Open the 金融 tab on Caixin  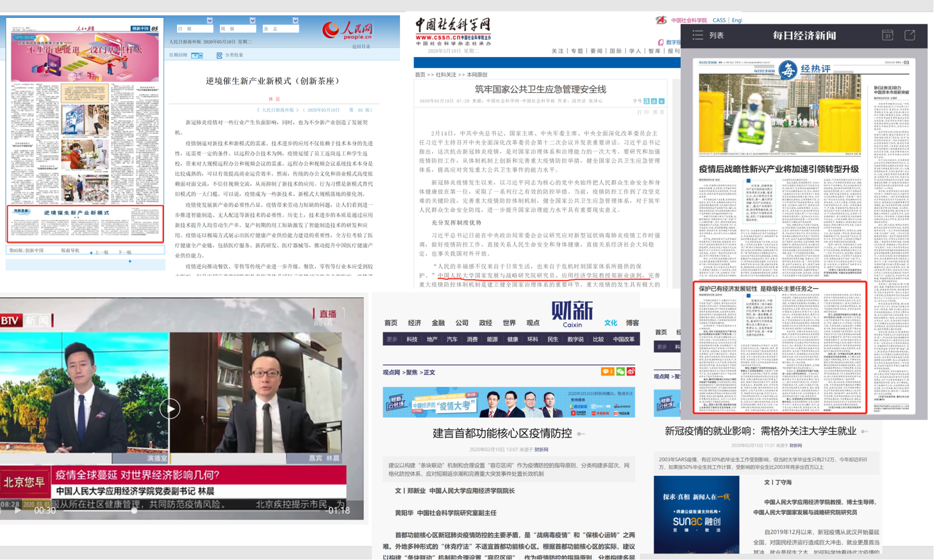click(x=438, y=323)
